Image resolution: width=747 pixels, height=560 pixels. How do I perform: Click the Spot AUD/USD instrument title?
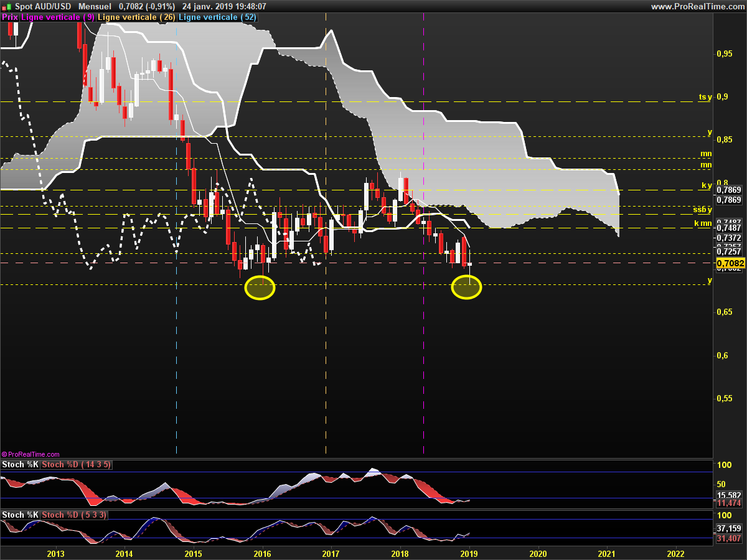pyautogui.click(x=42, y=6)
